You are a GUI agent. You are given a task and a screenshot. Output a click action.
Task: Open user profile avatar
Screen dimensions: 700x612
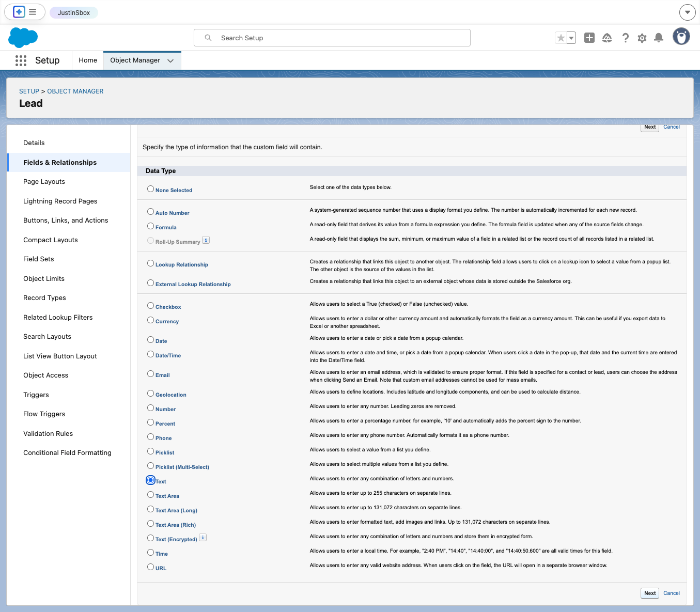(x=681, y=37)
